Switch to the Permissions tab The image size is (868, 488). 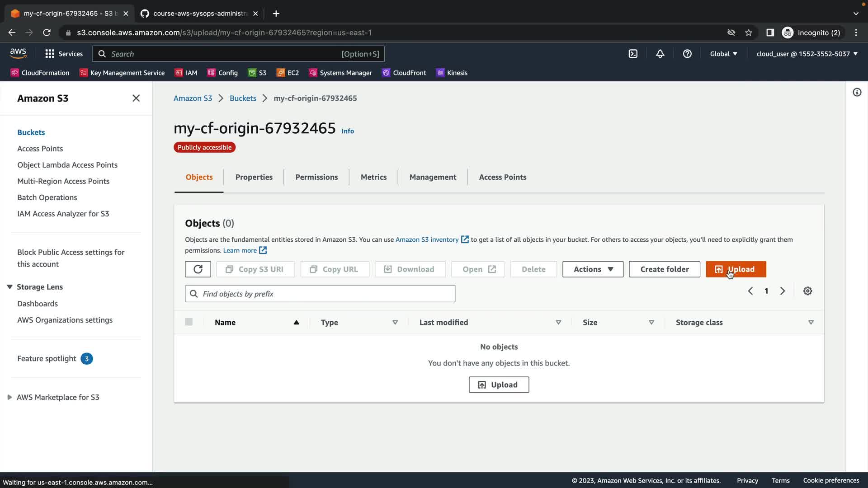[x=316, y=177]
